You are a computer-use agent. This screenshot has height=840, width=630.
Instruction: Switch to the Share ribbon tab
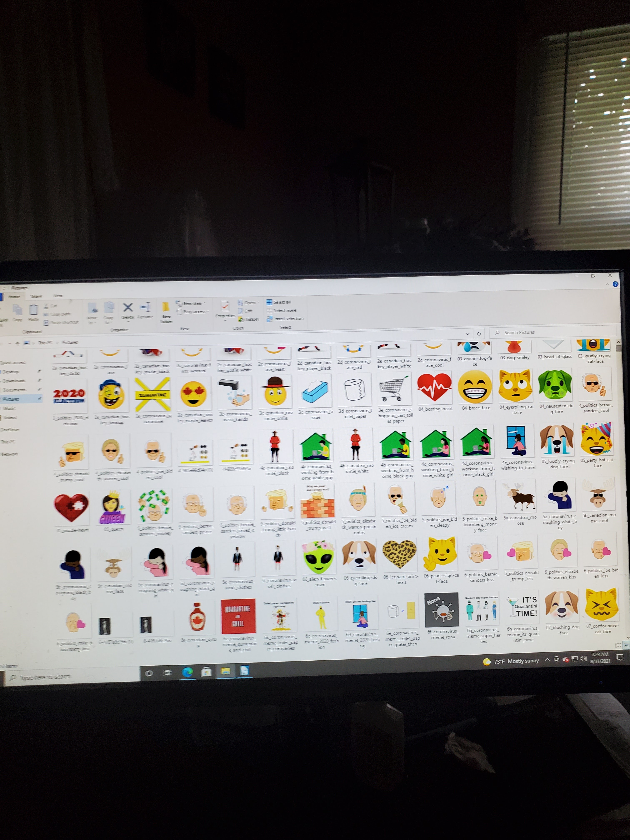36,296
